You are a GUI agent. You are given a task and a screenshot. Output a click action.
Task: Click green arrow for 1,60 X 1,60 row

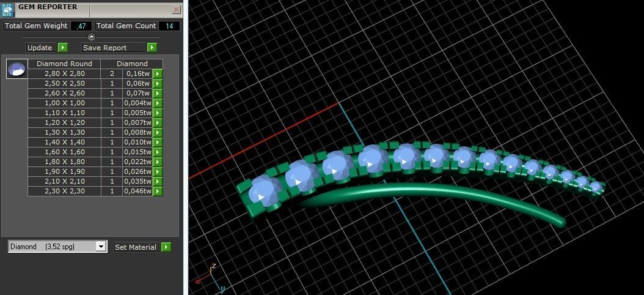157,152
